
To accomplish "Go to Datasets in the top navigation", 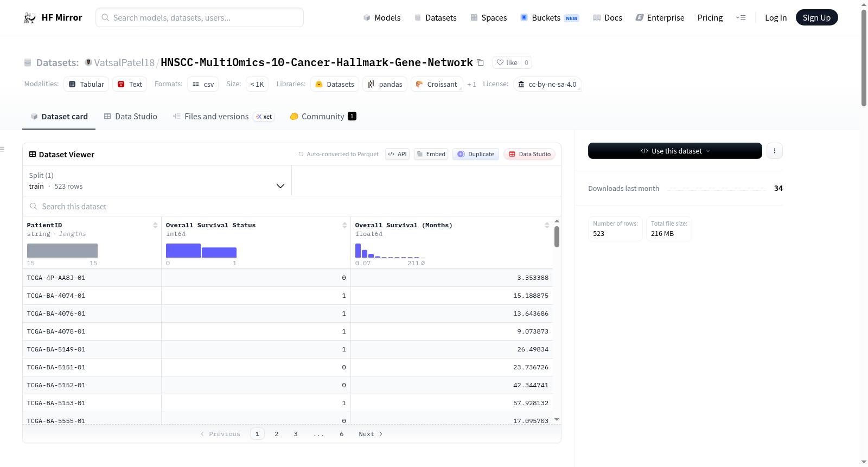I will (436, 18).
